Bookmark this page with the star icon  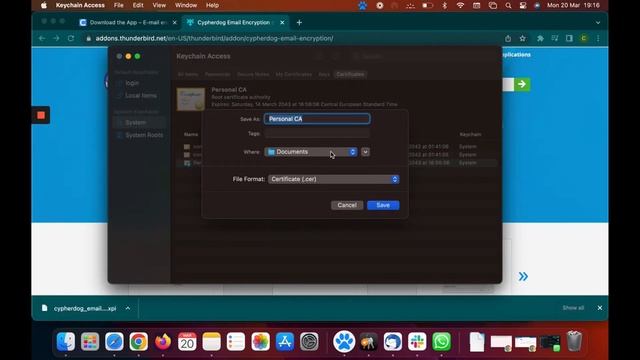tap(522, 38)
